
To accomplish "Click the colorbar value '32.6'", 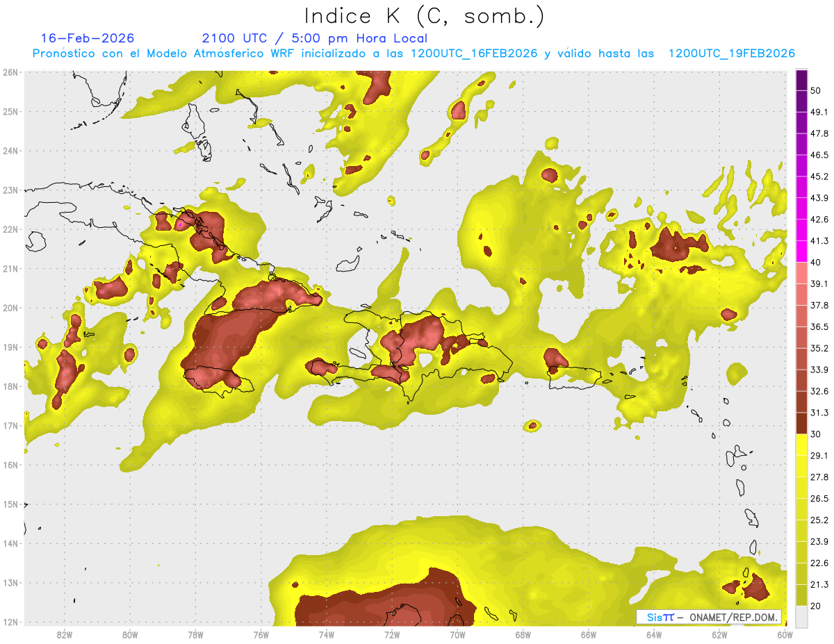I will click(820, 391).
